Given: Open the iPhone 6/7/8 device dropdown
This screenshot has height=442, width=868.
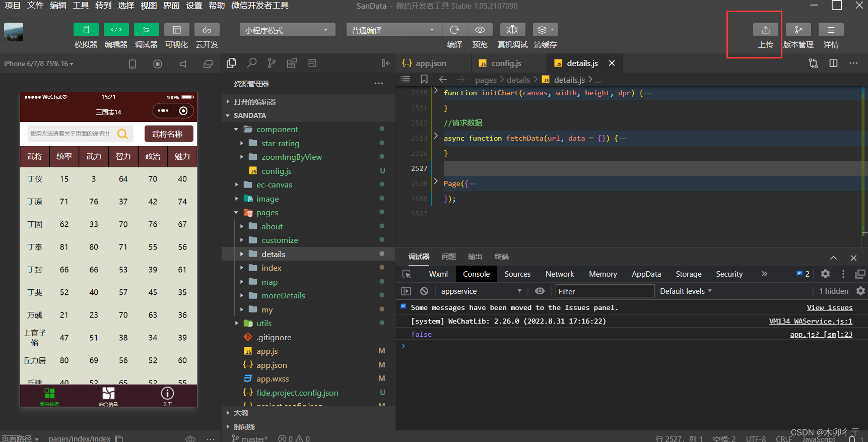Looking at the screenshot, I should [39, 64].
